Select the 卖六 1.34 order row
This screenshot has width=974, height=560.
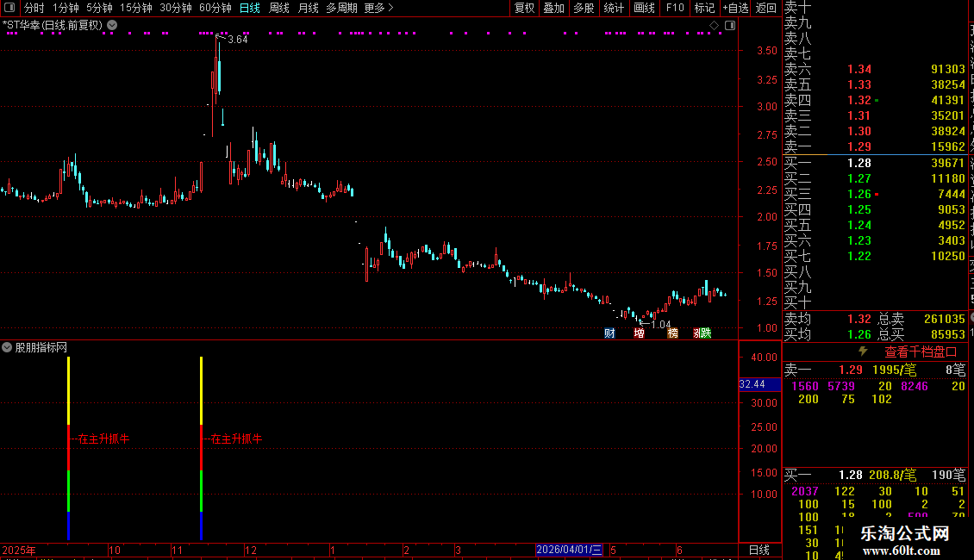point(875,69)
